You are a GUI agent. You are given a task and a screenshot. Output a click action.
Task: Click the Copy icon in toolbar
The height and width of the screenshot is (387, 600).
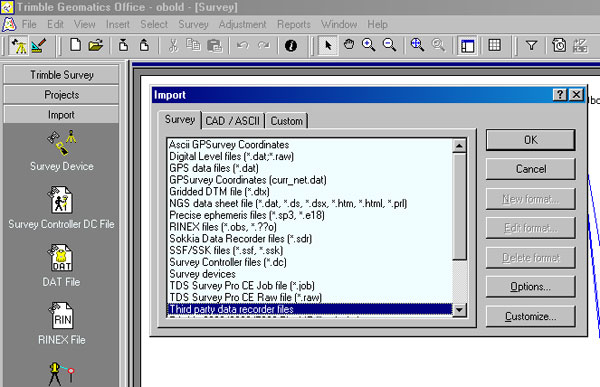tap(193, 45)
